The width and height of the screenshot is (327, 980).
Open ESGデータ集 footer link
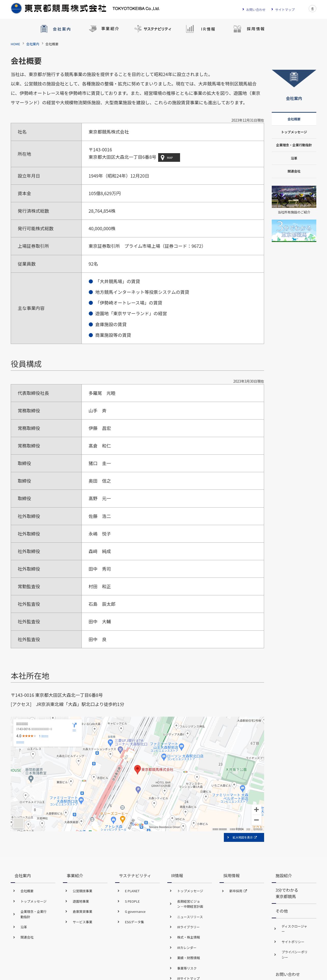134,922
